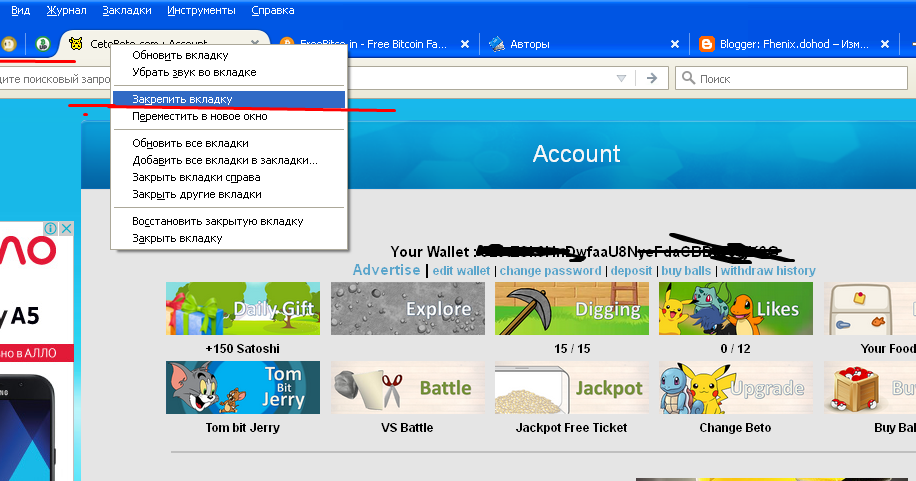Focus the Поиск search field
Viewport: 916px width, 481px height.
point(792,78)
